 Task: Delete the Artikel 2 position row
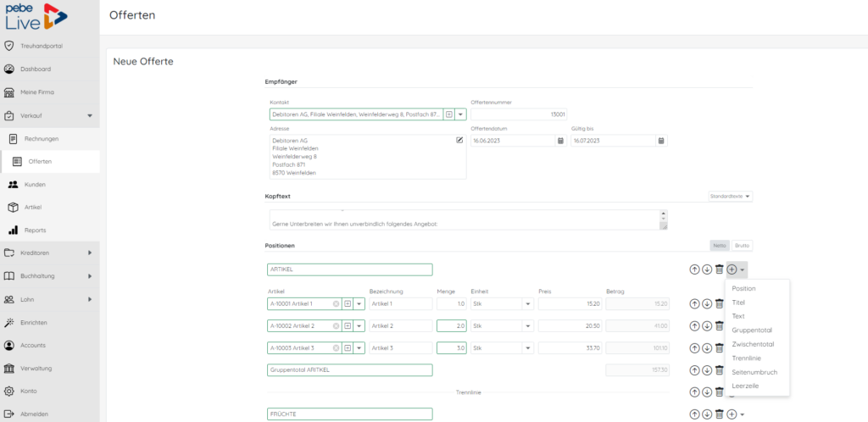[x=719, y=325]
